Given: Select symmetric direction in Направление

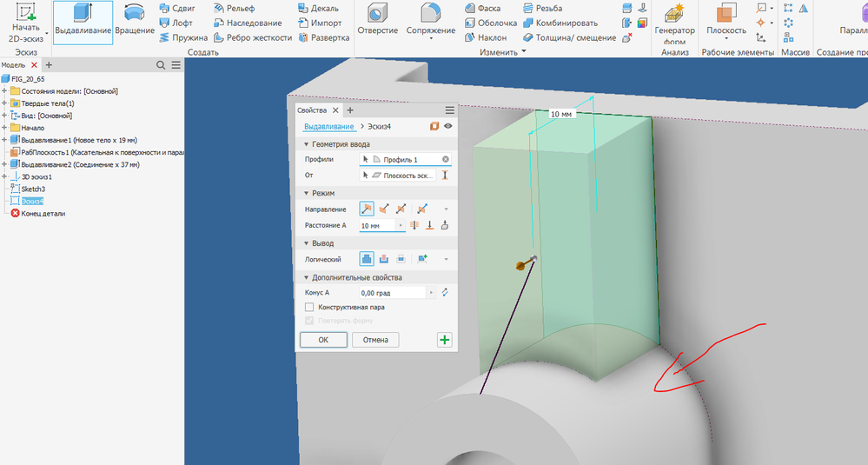Looking at the screenshot, I should pos(401,209).
